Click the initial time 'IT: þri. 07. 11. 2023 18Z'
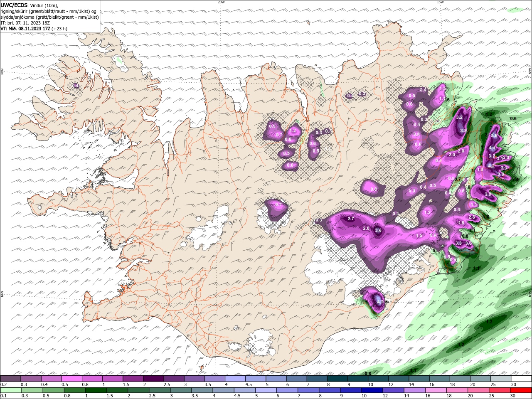532x399 pixels. [x=25, y=23]
